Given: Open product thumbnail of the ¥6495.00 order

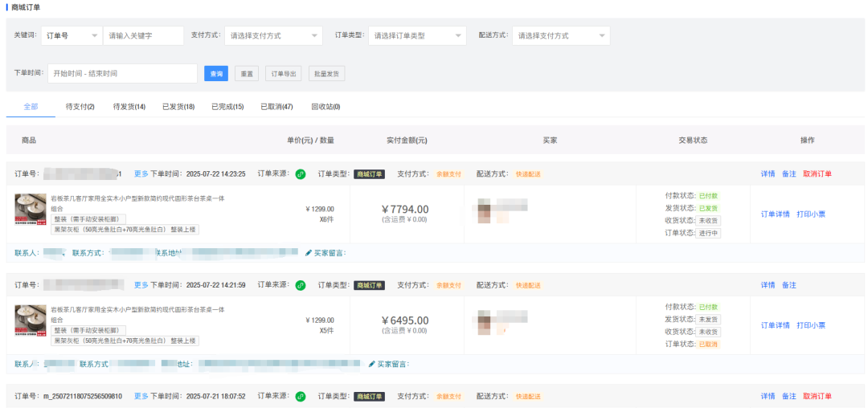Looking at the screenshot, I should point(31,320).
